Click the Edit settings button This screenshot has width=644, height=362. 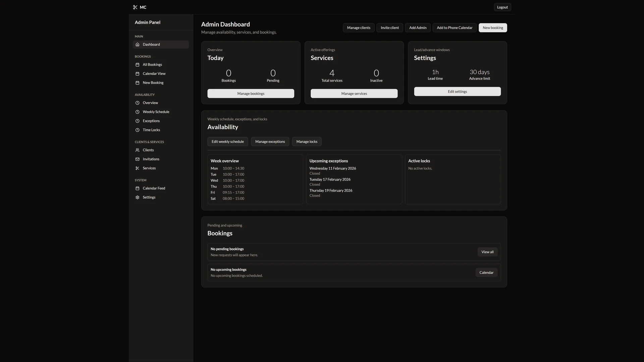(457, 92)
